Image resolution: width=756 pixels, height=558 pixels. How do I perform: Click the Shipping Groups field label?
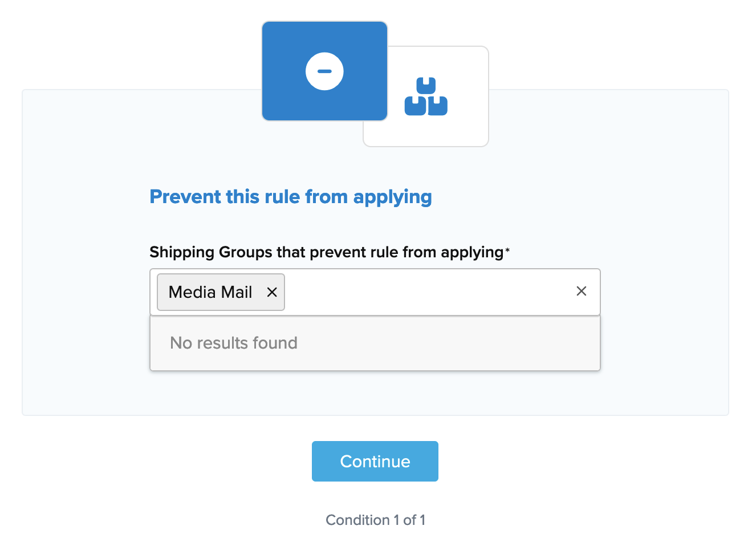pos(326,252)
